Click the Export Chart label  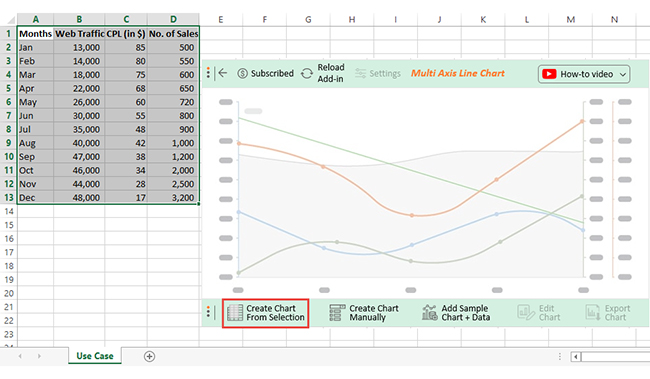[x=617, y=313]
